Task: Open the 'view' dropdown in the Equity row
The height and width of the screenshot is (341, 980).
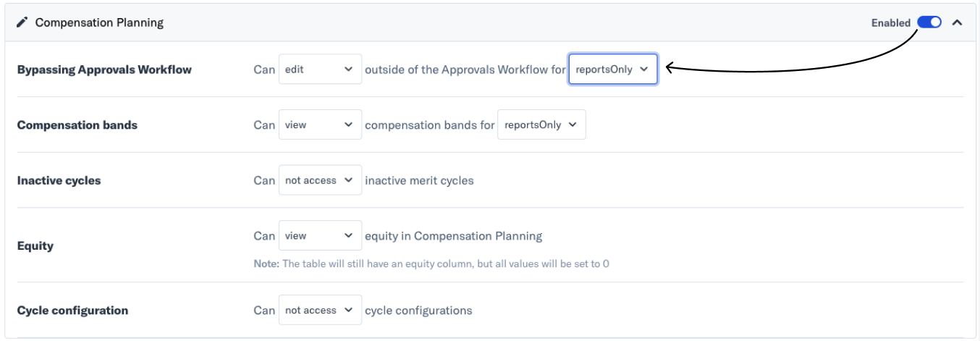Action: click(x=320, y=236)
